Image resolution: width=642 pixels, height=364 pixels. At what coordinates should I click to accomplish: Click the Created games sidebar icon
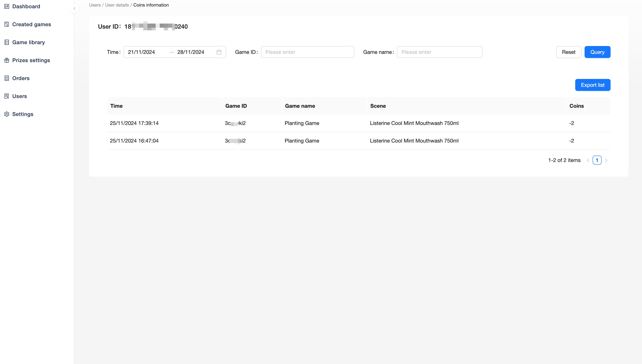coord(7,25)
